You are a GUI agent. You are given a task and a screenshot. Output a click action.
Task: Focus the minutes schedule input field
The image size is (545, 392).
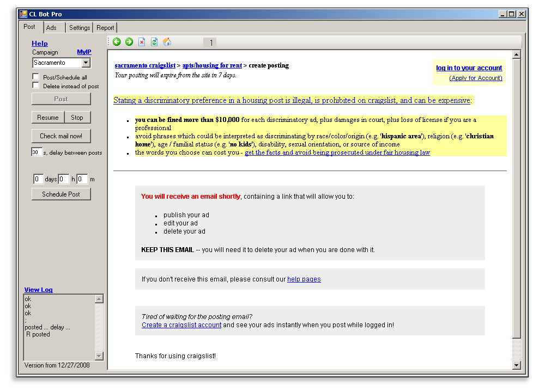pos(82,179)
